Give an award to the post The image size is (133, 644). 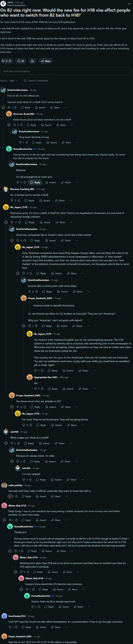click(32, 61)
